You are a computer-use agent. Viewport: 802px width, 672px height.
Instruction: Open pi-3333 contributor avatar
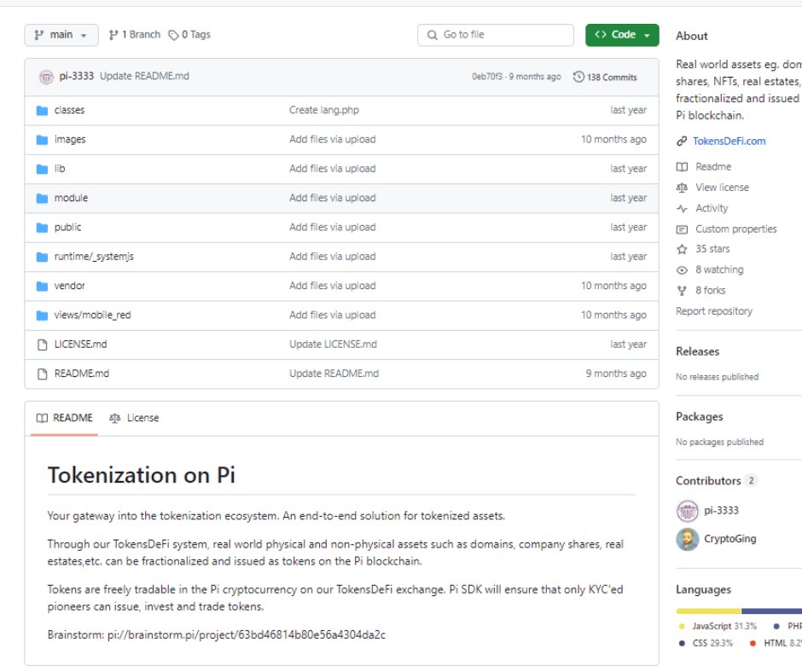click(x=688, y=511)
